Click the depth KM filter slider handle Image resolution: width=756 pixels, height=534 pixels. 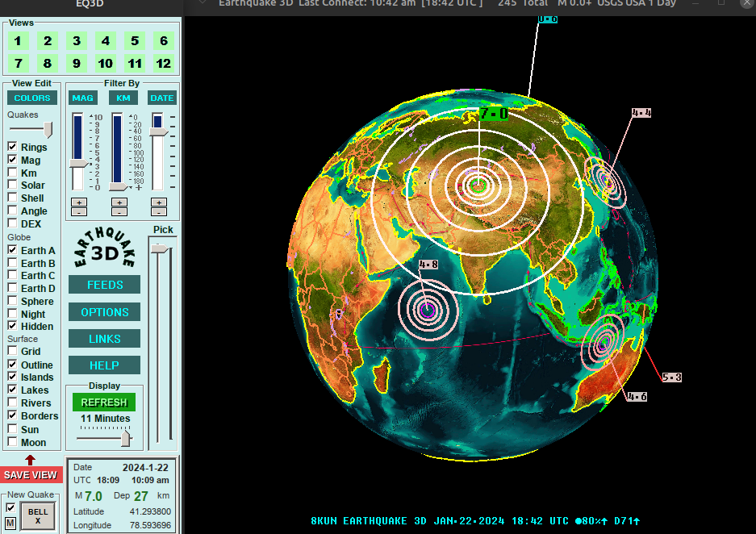pos(119,187)
